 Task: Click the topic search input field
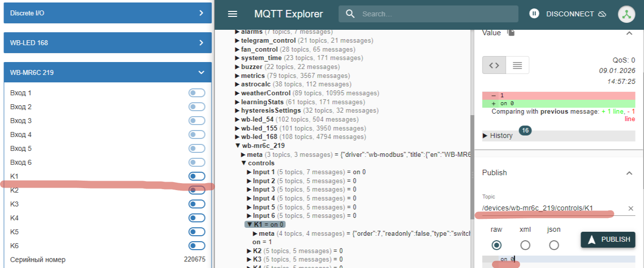(436, 14)
